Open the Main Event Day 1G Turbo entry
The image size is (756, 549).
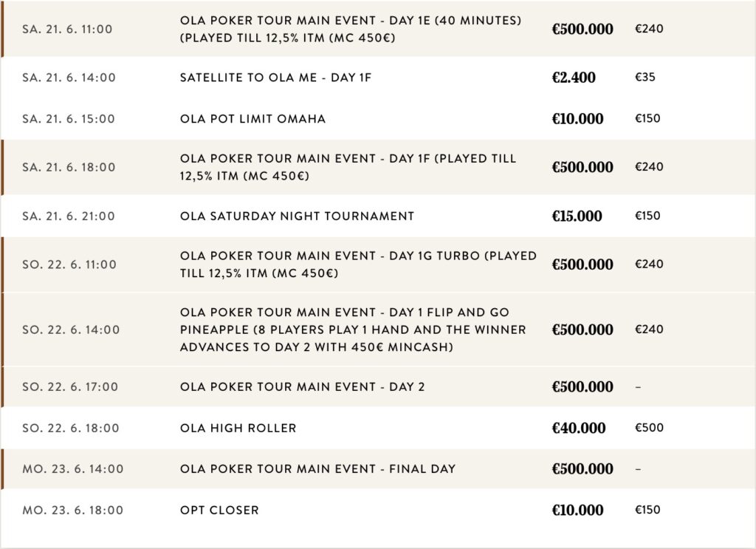pyautogui.click(x=358, y=265)
